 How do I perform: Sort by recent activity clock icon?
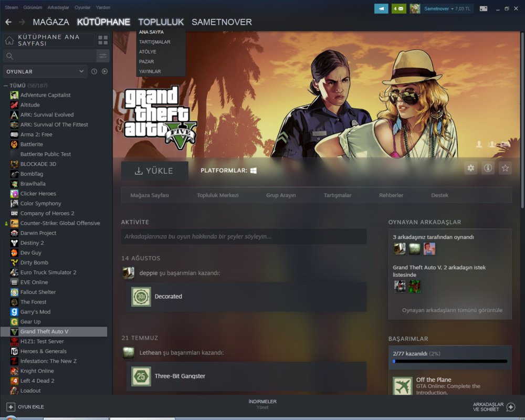point(94,71)
